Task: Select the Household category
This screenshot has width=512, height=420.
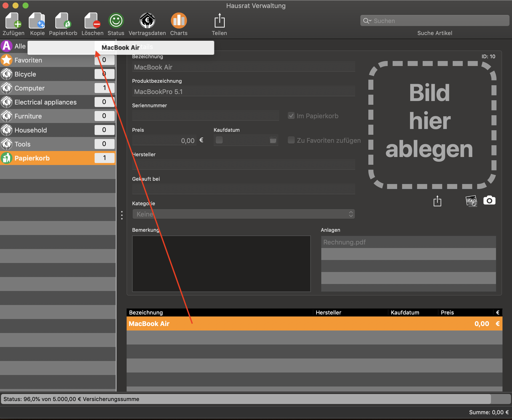Action: tap(58, 130)
